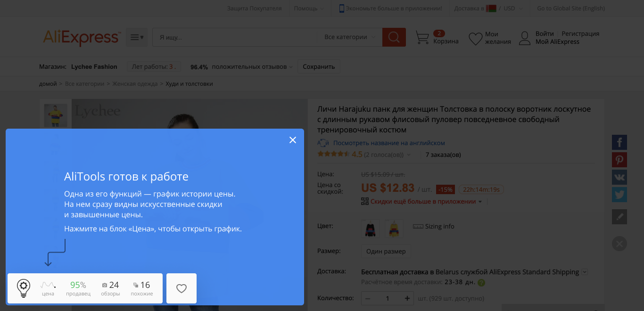Click the Сохранить store button
Viewport: 644px width, 311px height.
[319, 67]
